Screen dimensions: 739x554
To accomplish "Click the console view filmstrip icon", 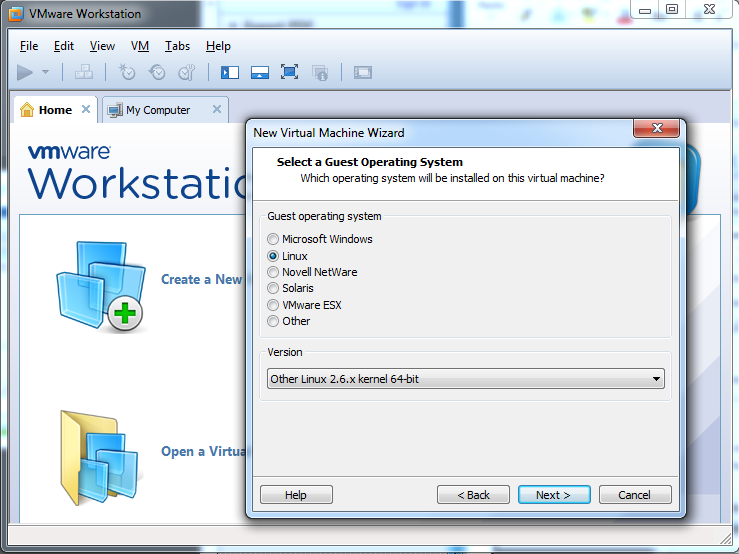I will 363,72.
